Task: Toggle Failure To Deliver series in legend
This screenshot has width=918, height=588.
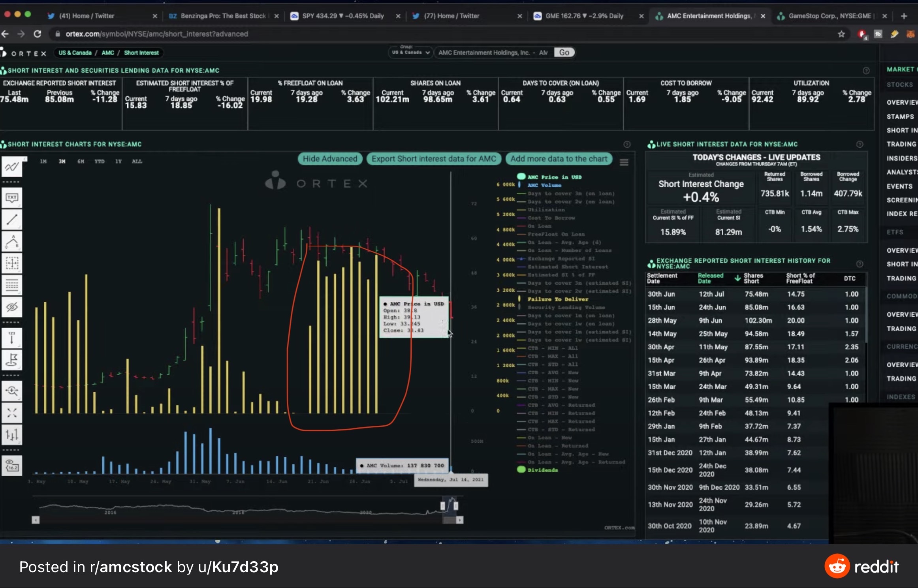Action: click(557, 299)
